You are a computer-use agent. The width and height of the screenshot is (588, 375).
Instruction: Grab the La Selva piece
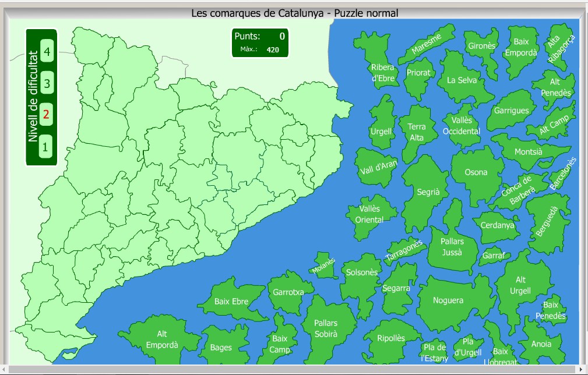(462, 80)
